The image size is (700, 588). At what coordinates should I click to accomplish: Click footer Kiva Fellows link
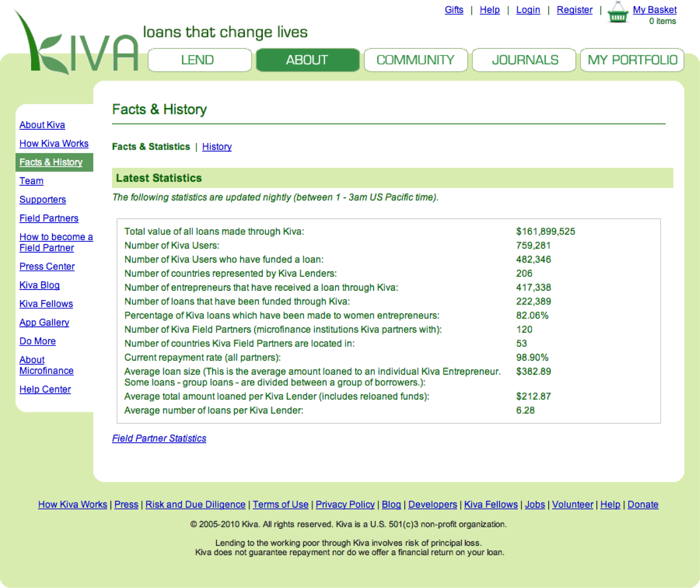click(x=491, y=504)
